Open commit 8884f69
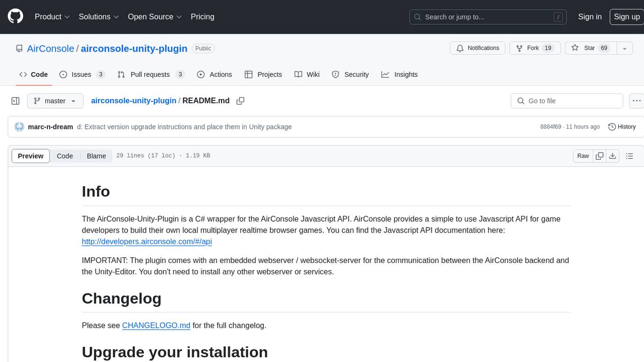Screen dimensions: 644x362 [550, 127]
